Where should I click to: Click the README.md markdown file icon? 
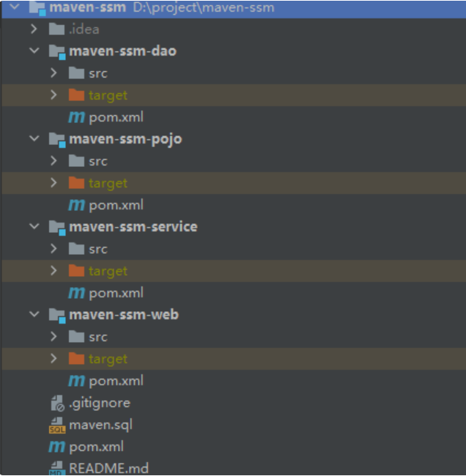(x=57, y=469)
